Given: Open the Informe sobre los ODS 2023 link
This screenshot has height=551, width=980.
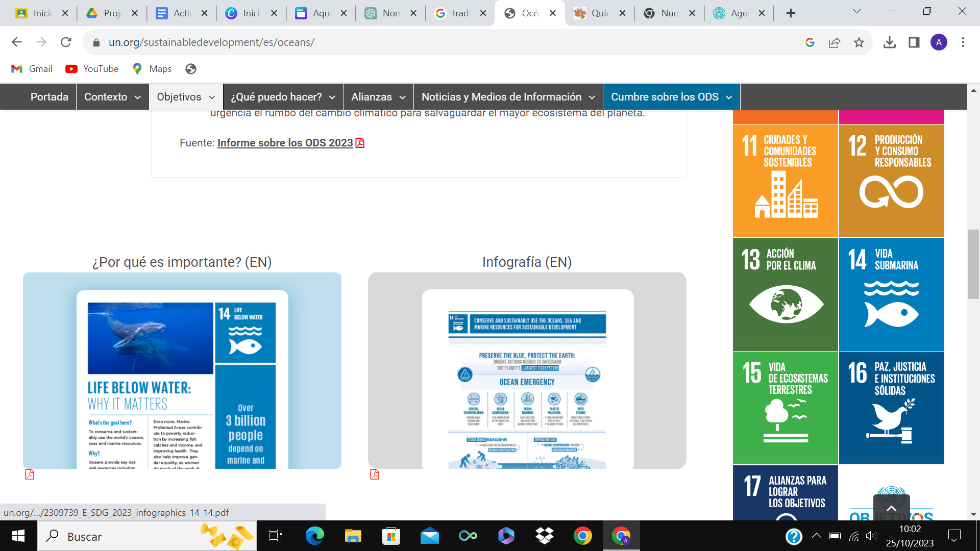Looking at the screenshot, I should point(285,143).
